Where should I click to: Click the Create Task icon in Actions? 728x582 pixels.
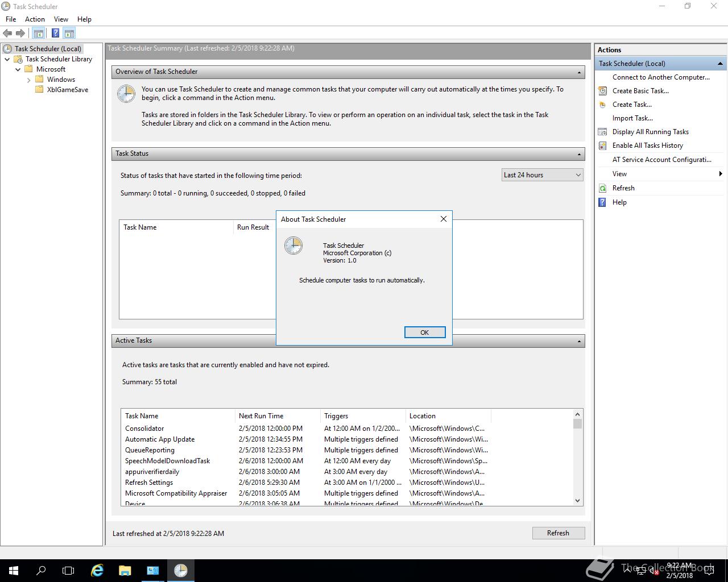click(602, 105)
